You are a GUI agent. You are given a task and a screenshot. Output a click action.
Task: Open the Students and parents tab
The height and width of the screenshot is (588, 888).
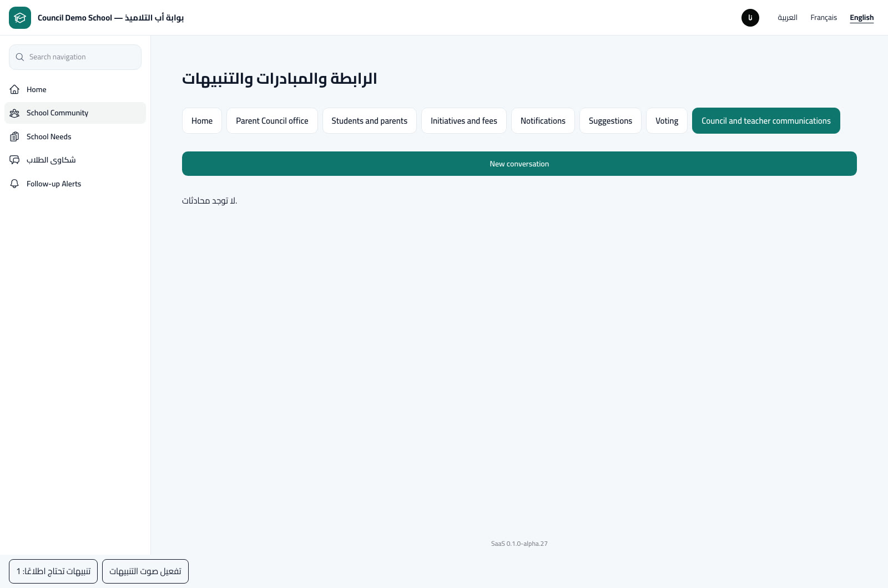click(370, 121)
